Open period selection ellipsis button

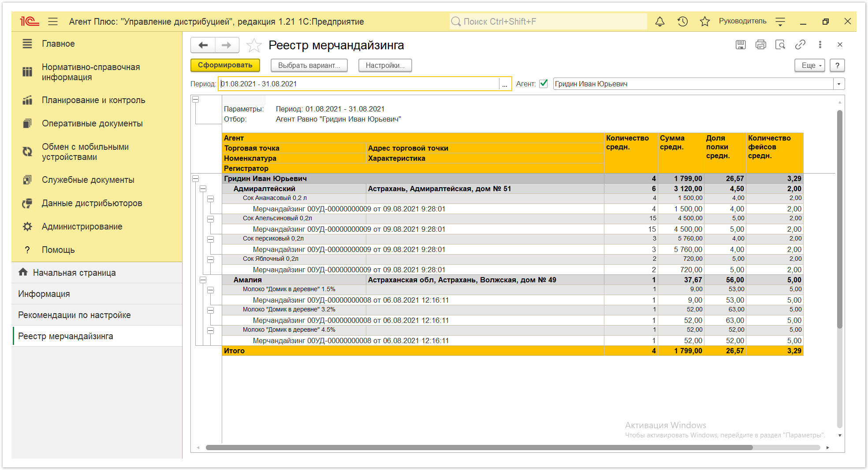coord(505,84)
